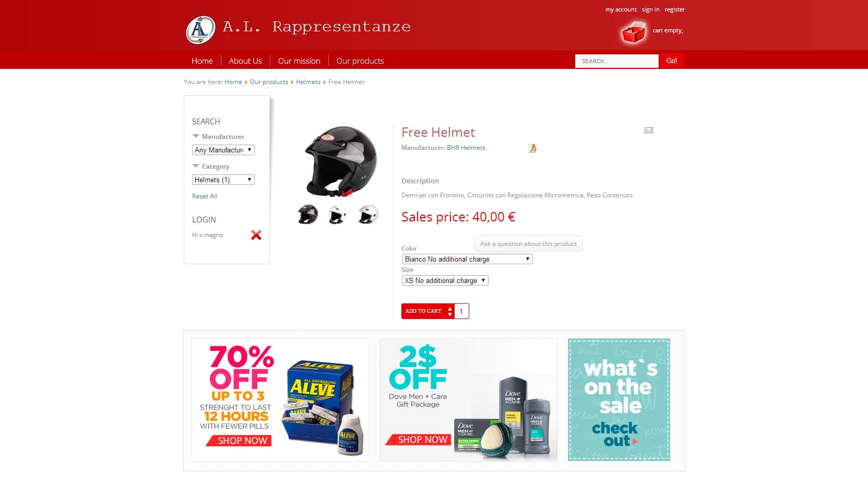Click Ask a question about this product
This screenshot has height=495, width=868.
click(x=528, y=244)
